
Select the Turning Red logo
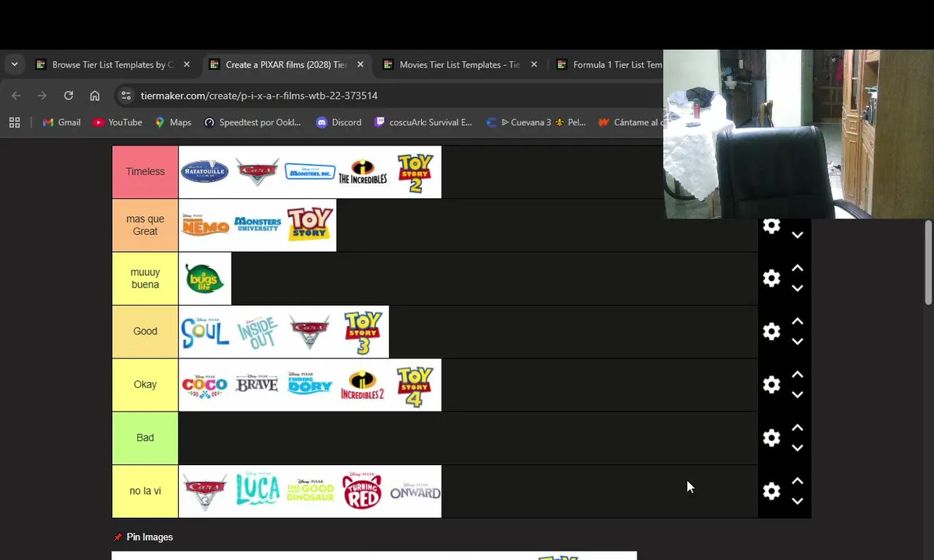click(x=363, y=492)
